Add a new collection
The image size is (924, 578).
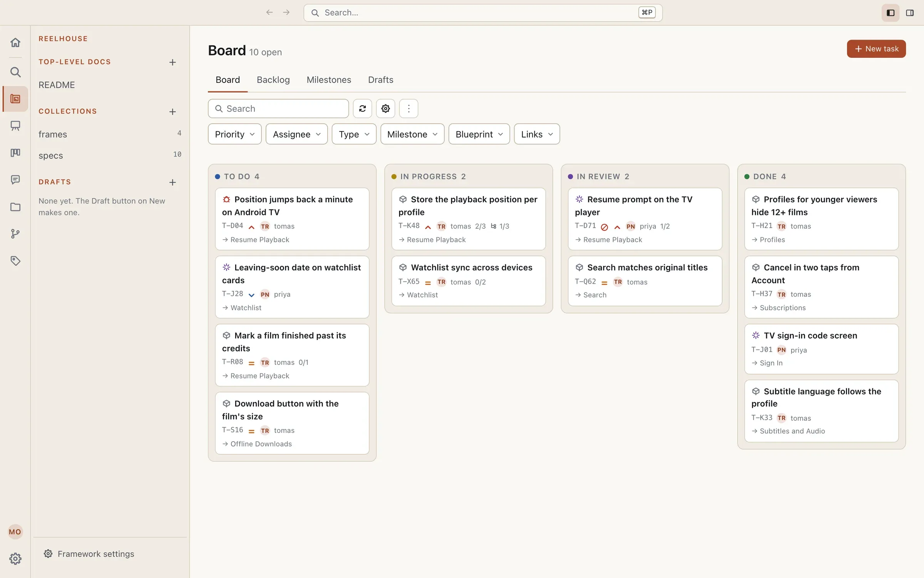point(172,112)
